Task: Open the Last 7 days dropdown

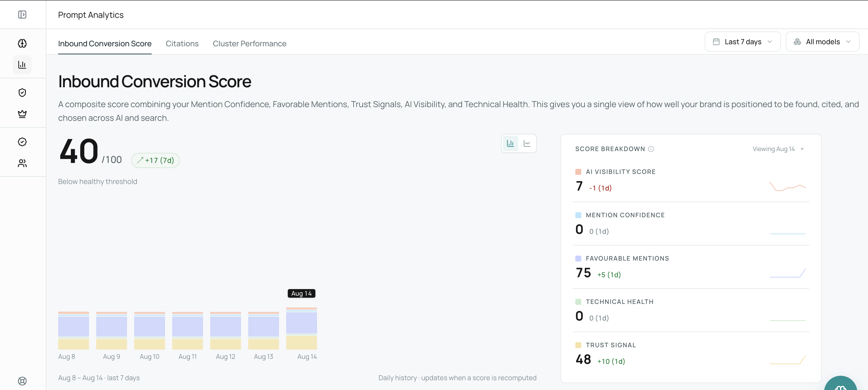Action: (743, 42)
